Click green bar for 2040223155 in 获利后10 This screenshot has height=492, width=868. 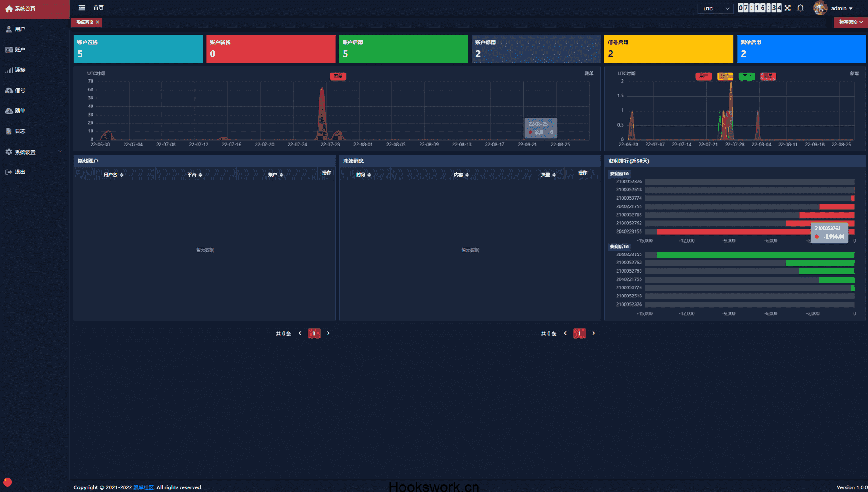(756, 255)
